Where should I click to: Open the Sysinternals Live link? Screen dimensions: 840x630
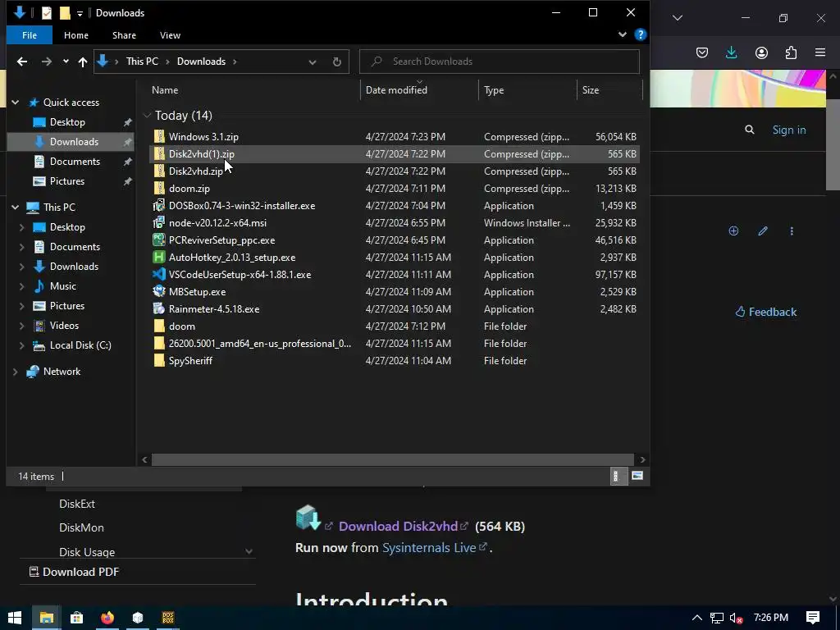point(429,547)
